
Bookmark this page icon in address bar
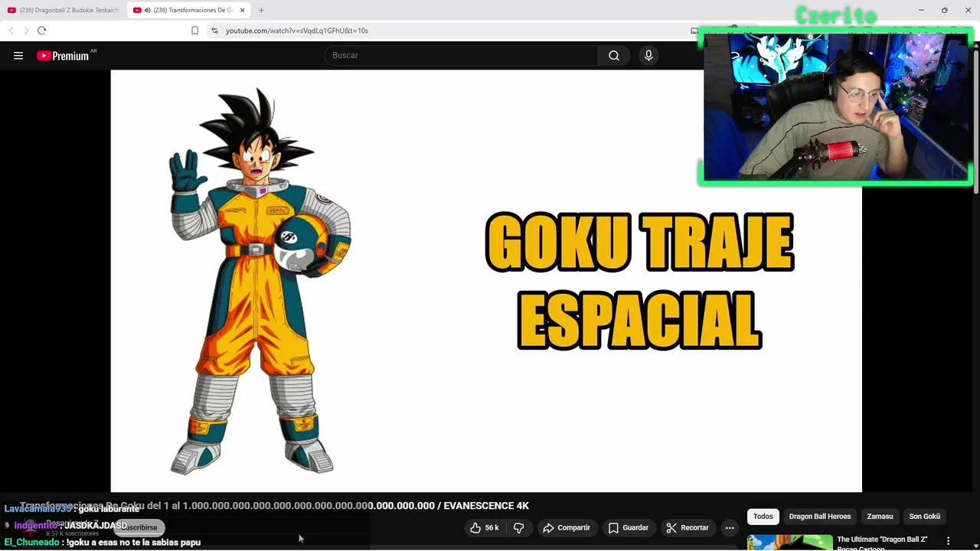[194, 31]
